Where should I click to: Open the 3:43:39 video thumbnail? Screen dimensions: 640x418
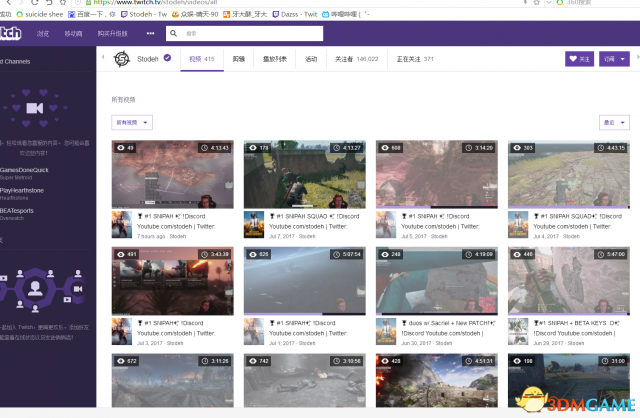click(x=173, y=281)
